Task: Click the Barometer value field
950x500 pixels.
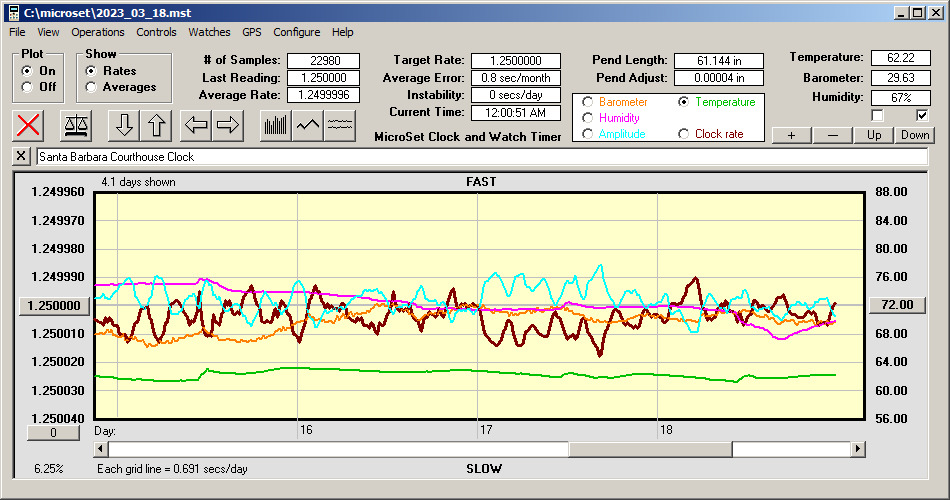Action: pos(900,78)
